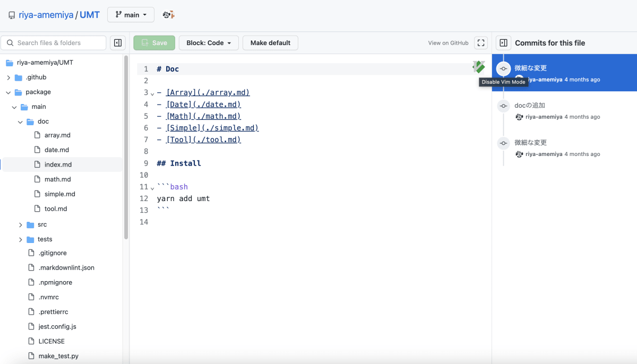Click the repository icon beside riya-amemiya
The image size is (637, 364).
(x=12, y=15)
